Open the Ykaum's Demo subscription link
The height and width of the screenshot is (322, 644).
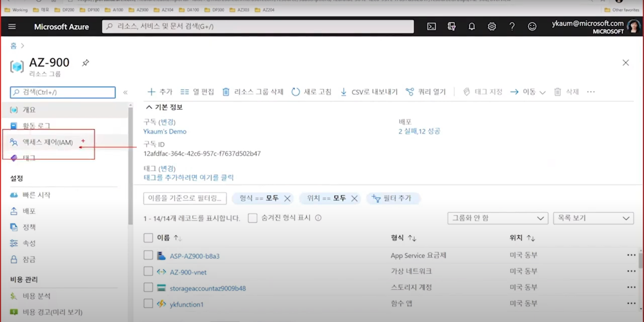click(165, 131)
